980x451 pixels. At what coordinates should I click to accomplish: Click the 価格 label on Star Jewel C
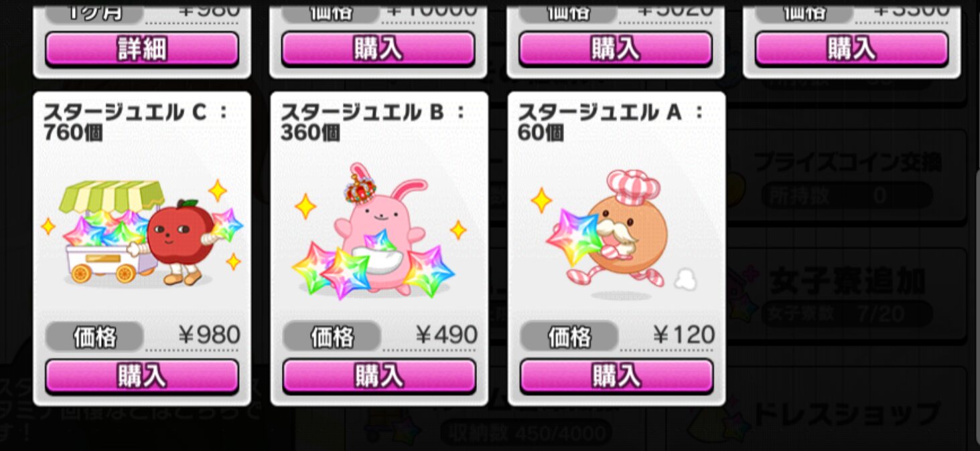[94, 337]
